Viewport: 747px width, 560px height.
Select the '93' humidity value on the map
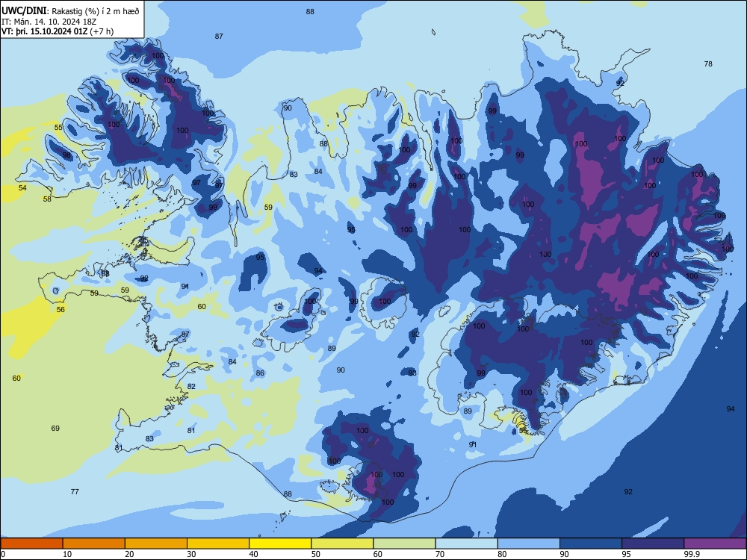[x=412, y=373]
